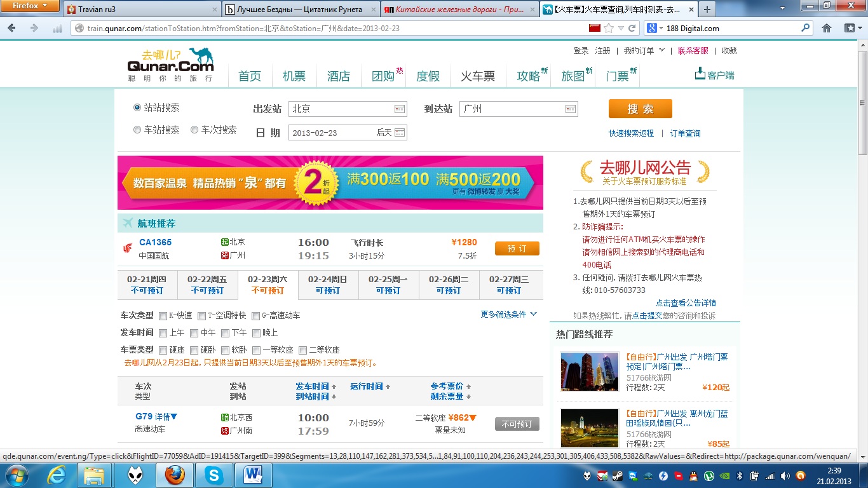This screenshot has height=488, width=868.
Task: Select the 车次搜索 radio button
Action: 194,130
